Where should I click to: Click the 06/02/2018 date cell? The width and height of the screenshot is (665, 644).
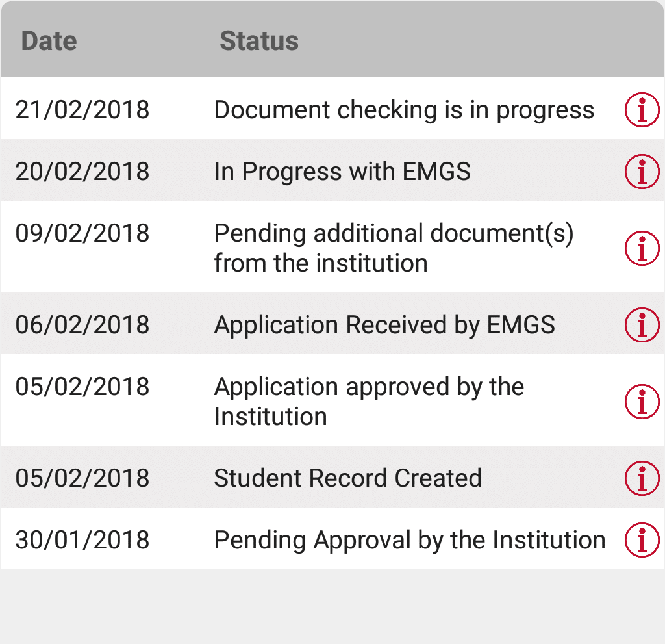(82, 324)
